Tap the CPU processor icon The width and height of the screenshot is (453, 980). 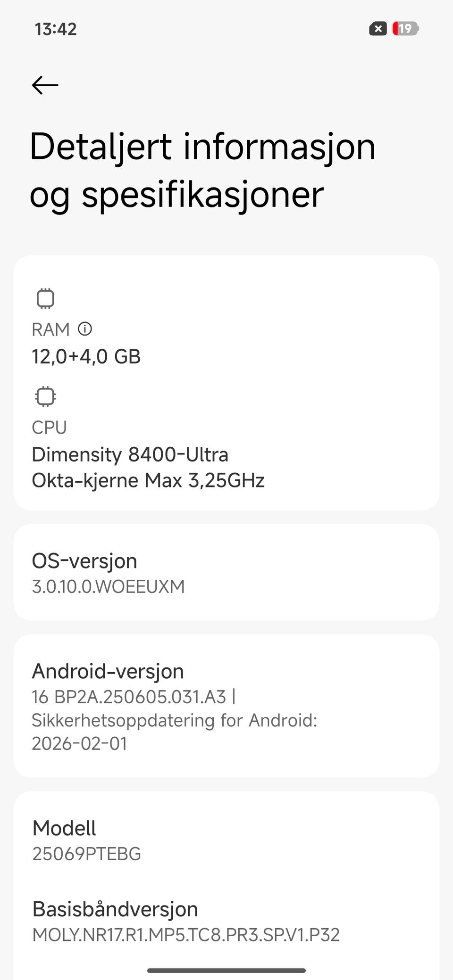point(45,396)
